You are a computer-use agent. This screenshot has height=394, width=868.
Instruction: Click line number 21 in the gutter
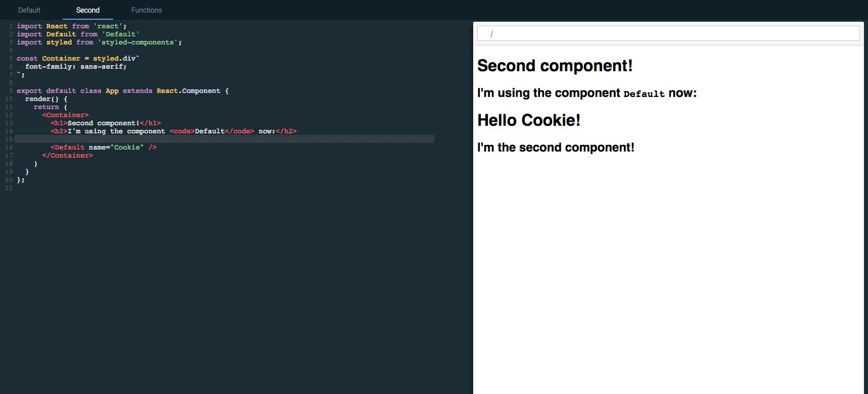click(x=9, y=188)
